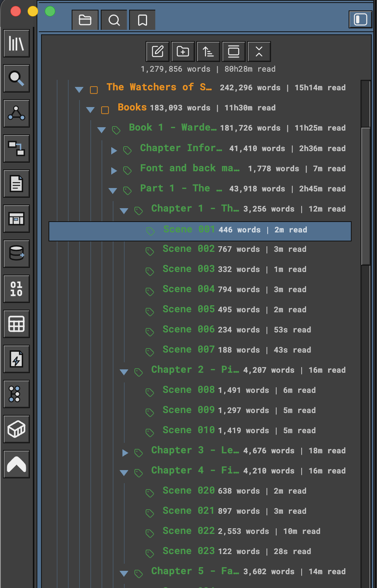Open the node tree sidebar icon
Image resolution: width=377 pixels, height=588 pixels.
click(16, 394)
